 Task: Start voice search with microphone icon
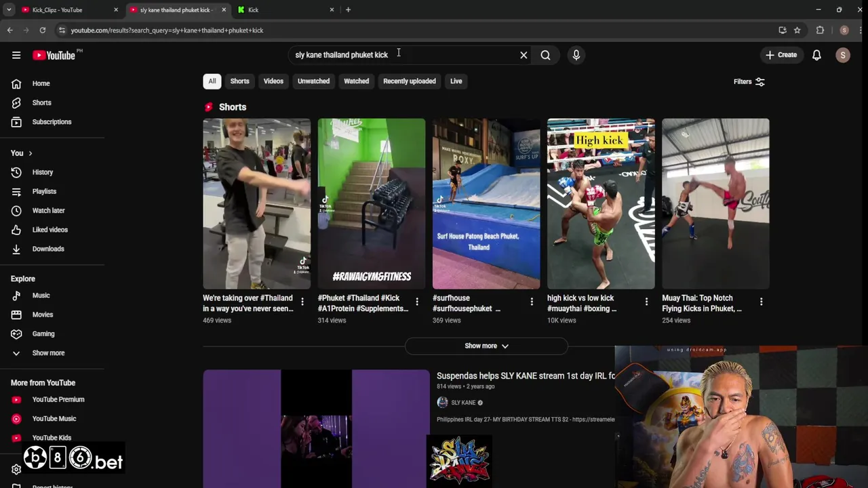point(576,55)
